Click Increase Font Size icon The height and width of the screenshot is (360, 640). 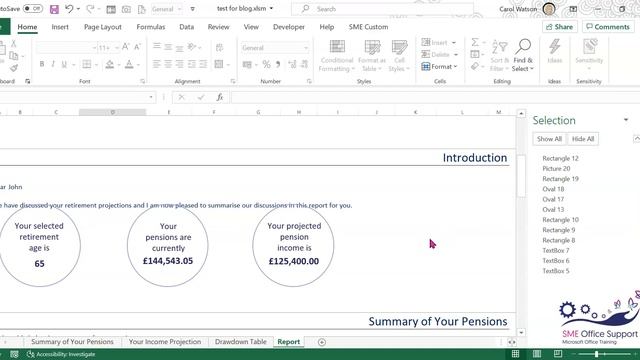[x=126, y=47]
